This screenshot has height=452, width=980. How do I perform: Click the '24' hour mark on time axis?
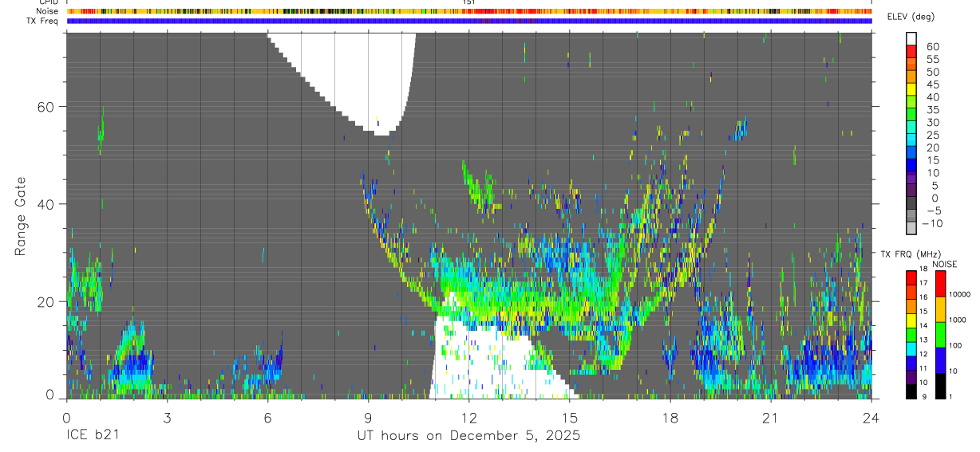point(871,417)
